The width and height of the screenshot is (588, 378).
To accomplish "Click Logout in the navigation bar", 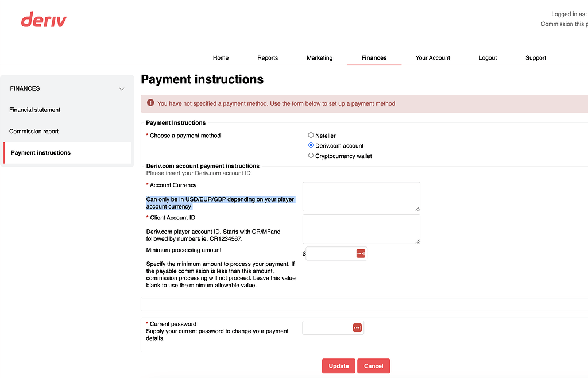I will (x=487, y=57).
